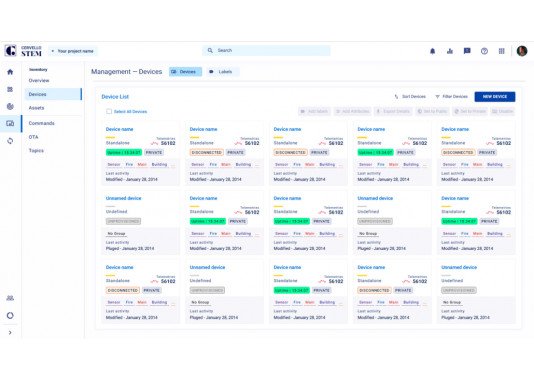Open the Your project name dropdown
Image resolution: width=534 pixels, height=380 pixels.
pos(73,51)
